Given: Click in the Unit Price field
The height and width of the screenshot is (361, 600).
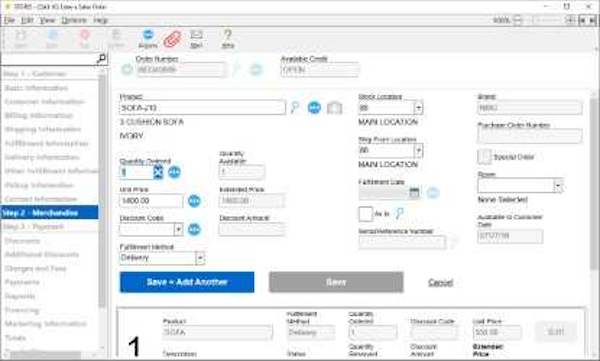Looking at the screenshot, I should tap(151, 201).
